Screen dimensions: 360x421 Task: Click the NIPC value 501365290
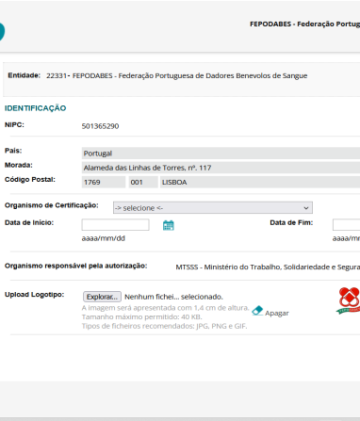[100, 126]
